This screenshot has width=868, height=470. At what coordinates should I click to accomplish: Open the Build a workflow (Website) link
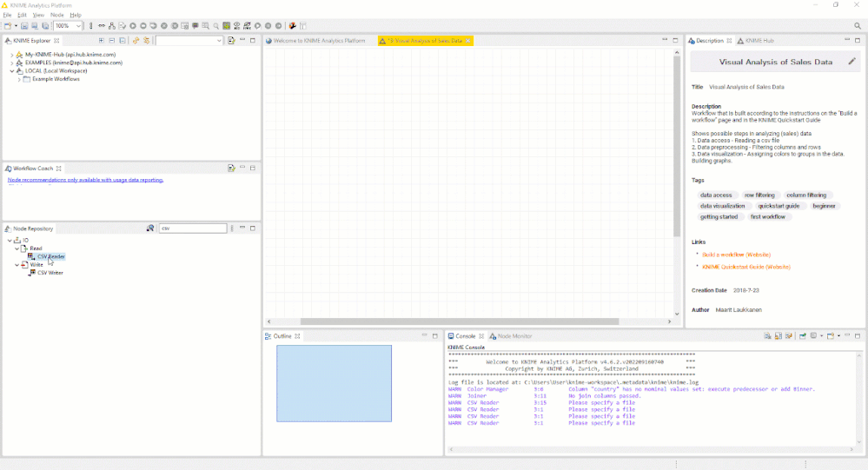click(x=736, y=255)
